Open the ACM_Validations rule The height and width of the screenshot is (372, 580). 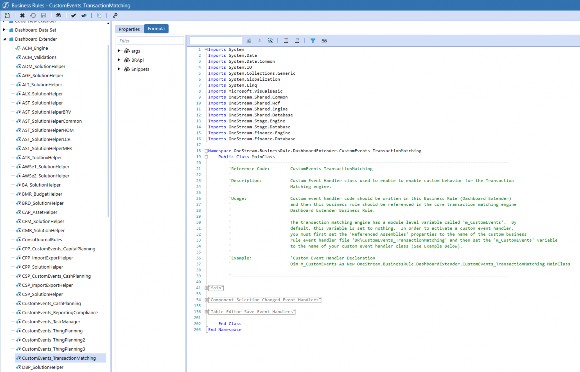39,57
